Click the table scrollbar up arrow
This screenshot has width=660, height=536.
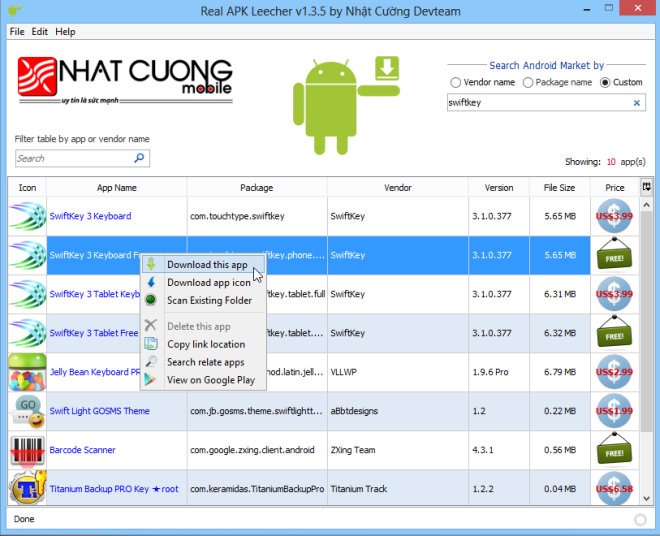point(647,205)
